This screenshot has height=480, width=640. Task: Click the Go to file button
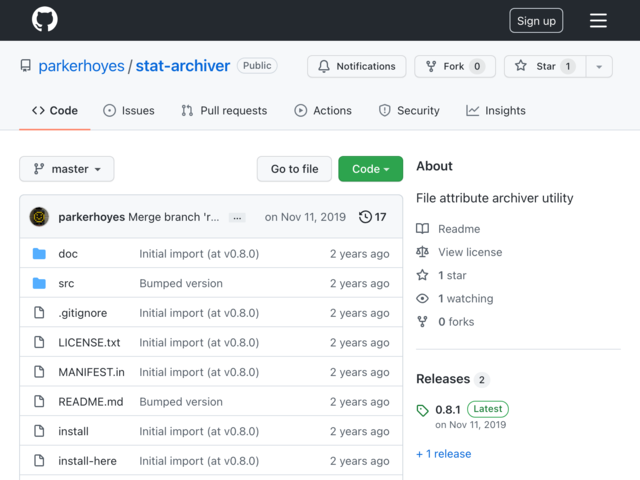tap(294, 169)
